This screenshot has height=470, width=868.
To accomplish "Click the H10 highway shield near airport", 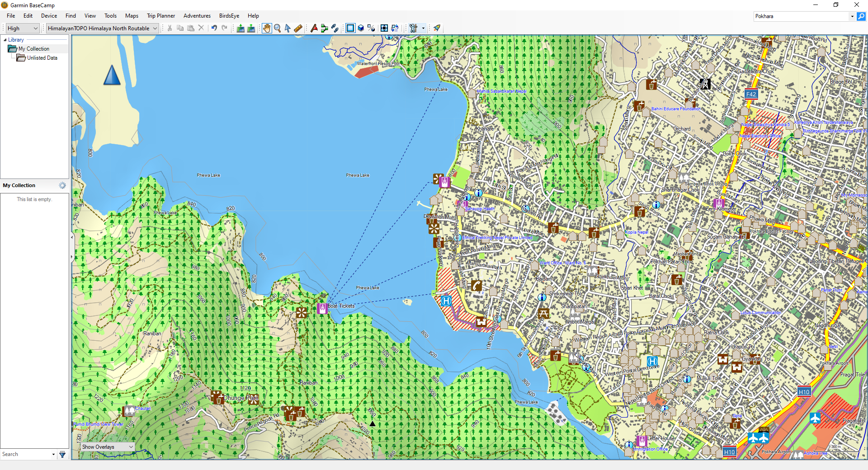I will 804,392.
